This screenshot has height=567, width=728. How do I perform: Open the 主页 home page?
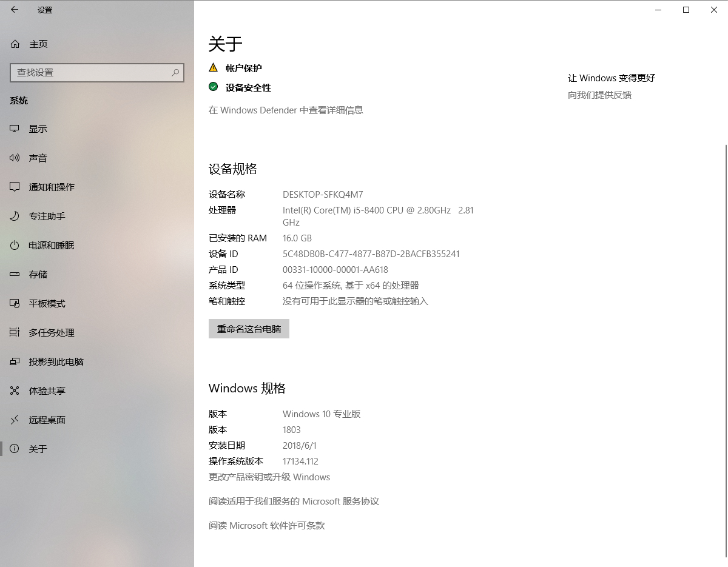pos(97,44)
